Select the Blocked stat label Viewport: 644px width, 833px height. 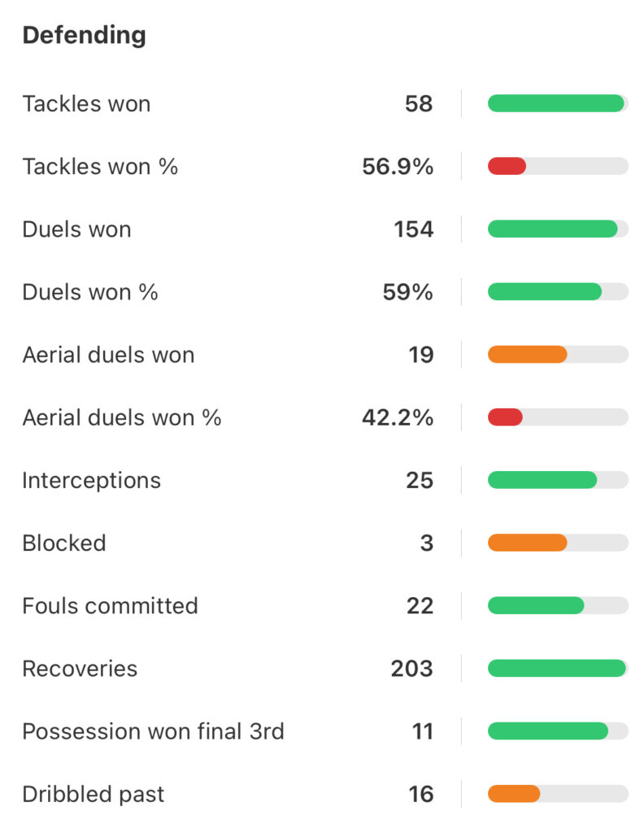pyautogui.click(x=64, y=543)
